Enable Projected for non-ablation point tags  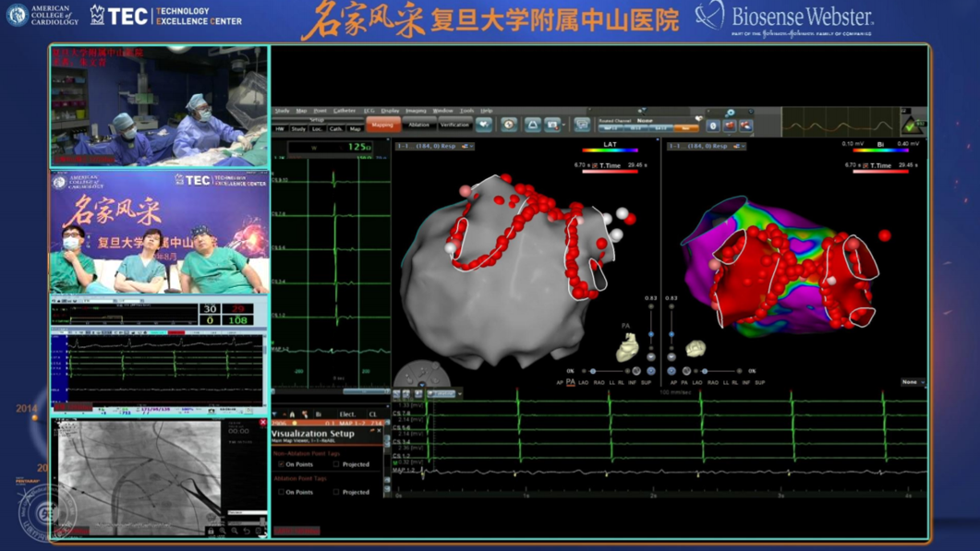[x=337, y=464]
